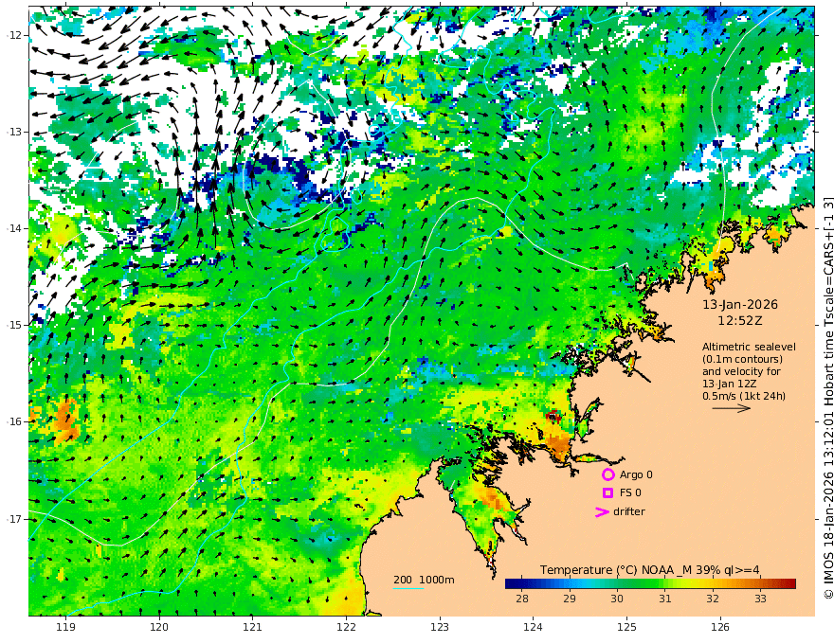Viewport: 834px width, 644px height.
Task: Click the magenta FS square legend marker
Action: click(x=607, y=492)
